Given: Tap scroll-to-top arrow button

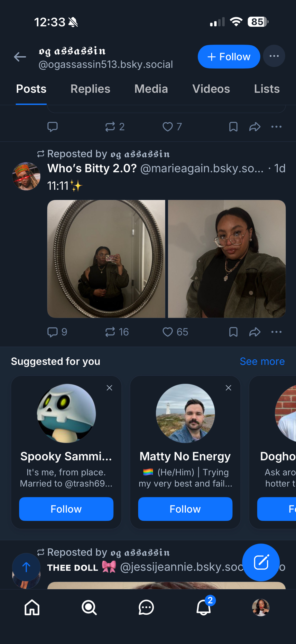Looking at the screenshot, I should click(26, 567).
